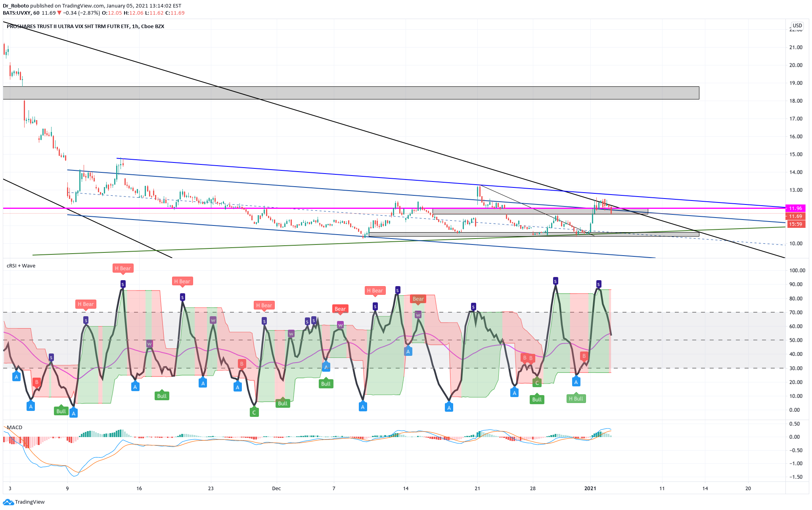Click the 28 date on time axis
This screenshot has width=812, height=510.
[x=533, y=488]
